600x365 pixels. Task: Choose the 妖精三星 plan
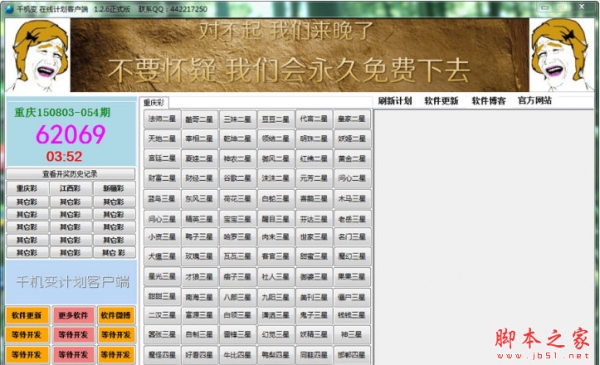(x=314, y=335)
